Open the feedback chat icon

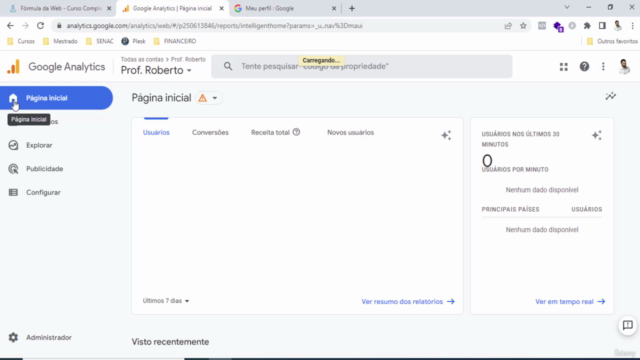(628, 325)
